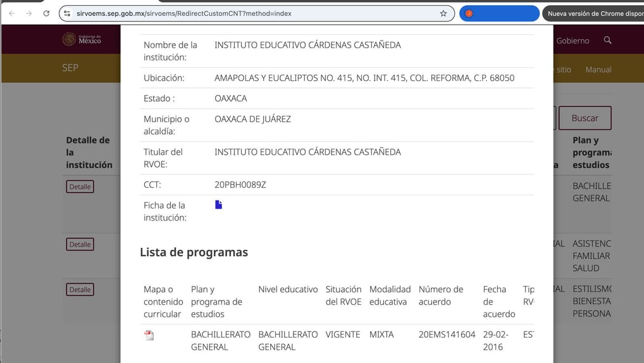
Task: Select the MIXTA modality cell
Action: [x=381, y=335]
